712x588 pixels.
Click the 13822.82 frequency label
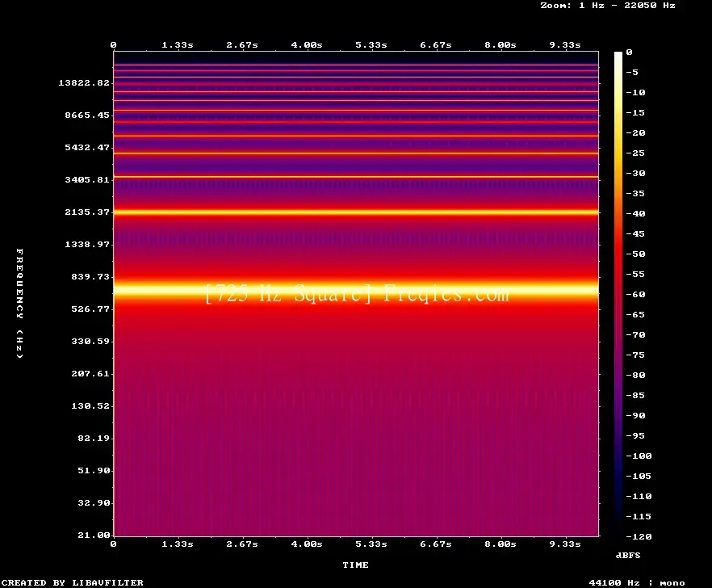coord(84,82)
